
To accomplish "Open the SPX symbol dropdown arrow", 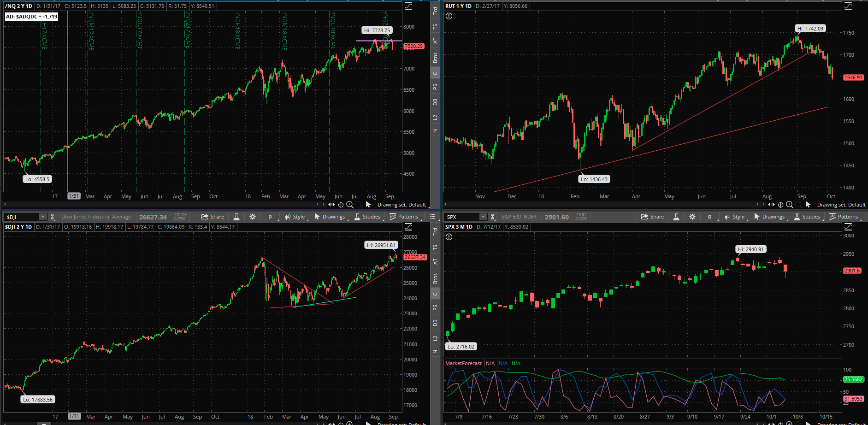I will click(483, 217).
